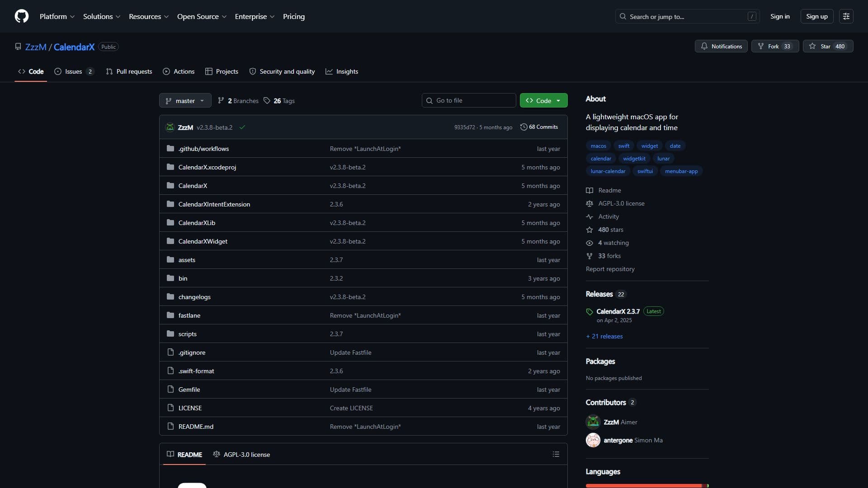
Task: View the 2 Branches list
Action: click(238, 100)
